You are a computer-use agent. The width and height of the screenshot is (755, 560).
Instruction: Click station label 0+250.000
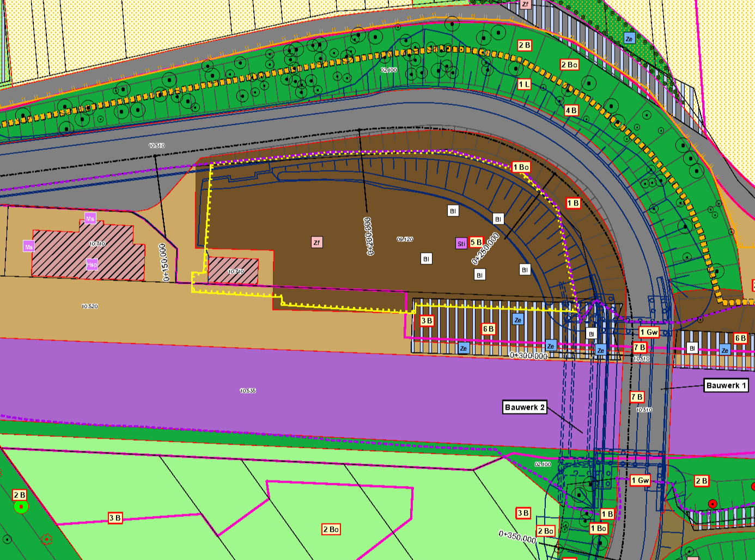point(485,249)
